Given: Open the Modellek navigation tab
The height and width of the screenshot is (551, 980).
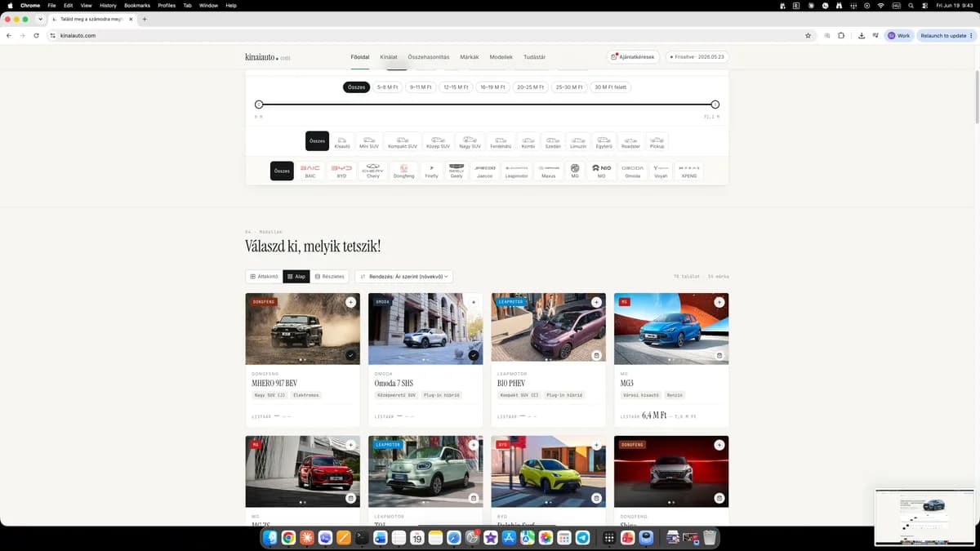Looking at the screenshot, I should (501, 57).
